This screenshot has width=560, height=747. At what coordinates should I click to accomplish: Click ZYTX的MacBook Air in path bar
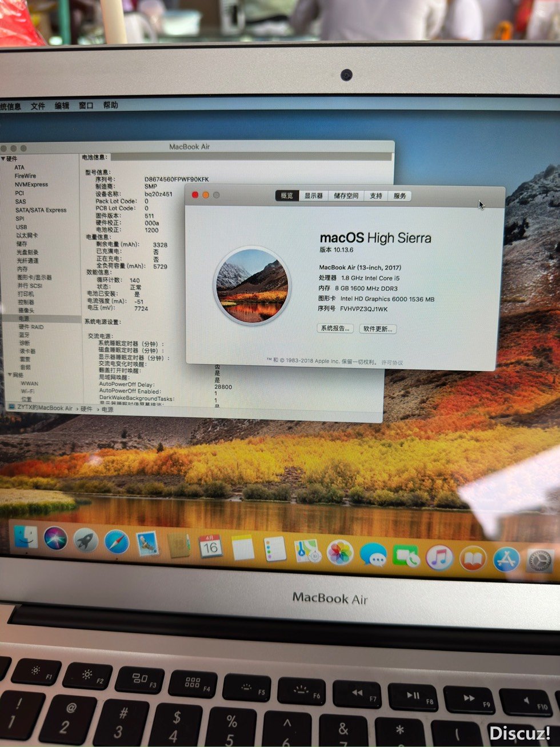(45, 408)
